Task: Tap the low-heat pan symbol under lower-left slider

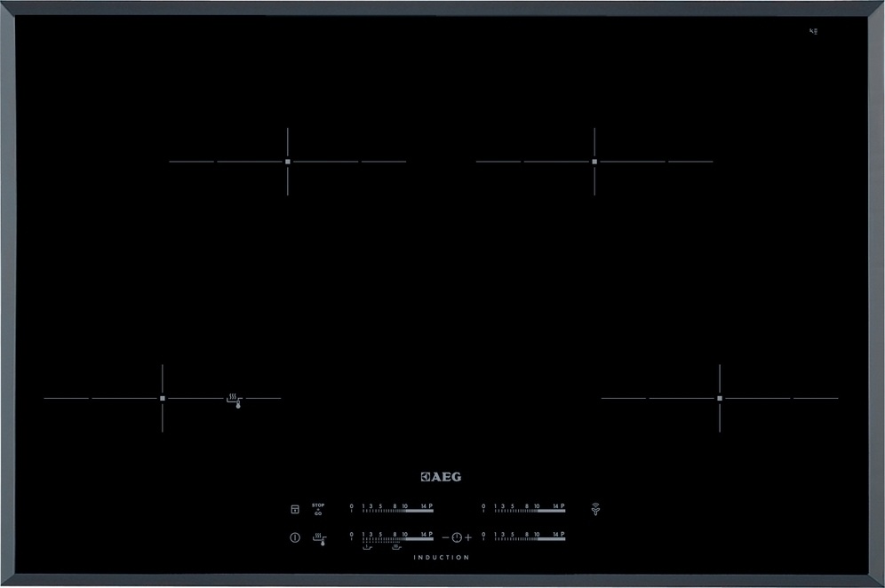Action: coord(368,547)
